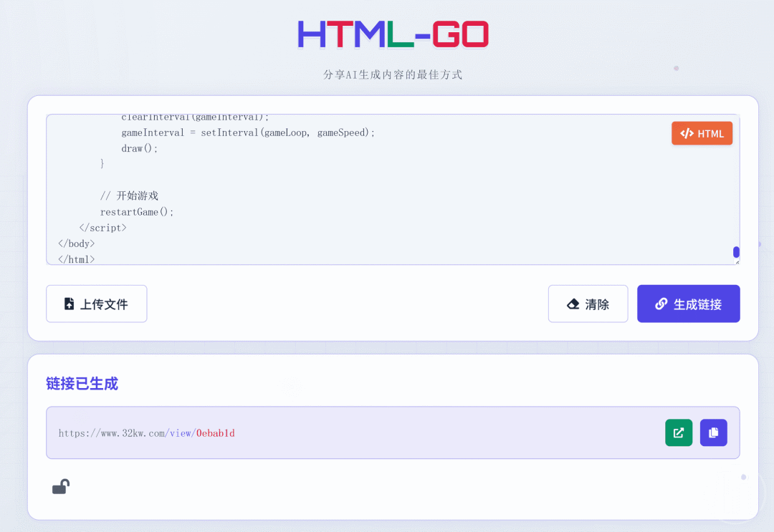774x532 pixels.
Task: Click the gameInterval = setInterval code line
Action: click(x=248, y=132)
